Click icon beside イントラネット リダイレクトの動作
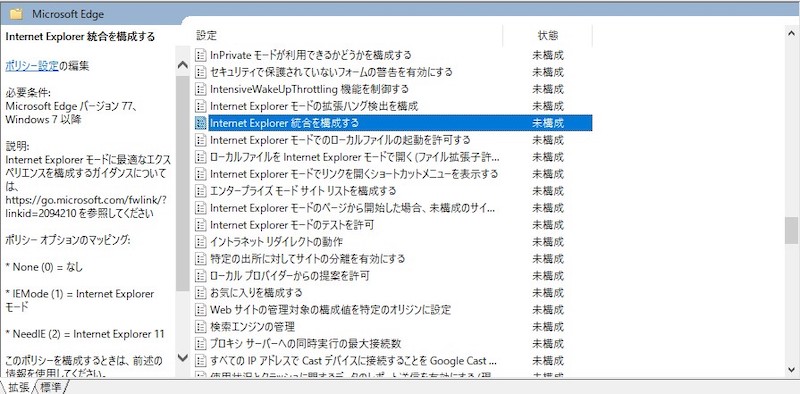Image resolution: width=800 pixels, height=394 pixels. (x=201, y=241)
